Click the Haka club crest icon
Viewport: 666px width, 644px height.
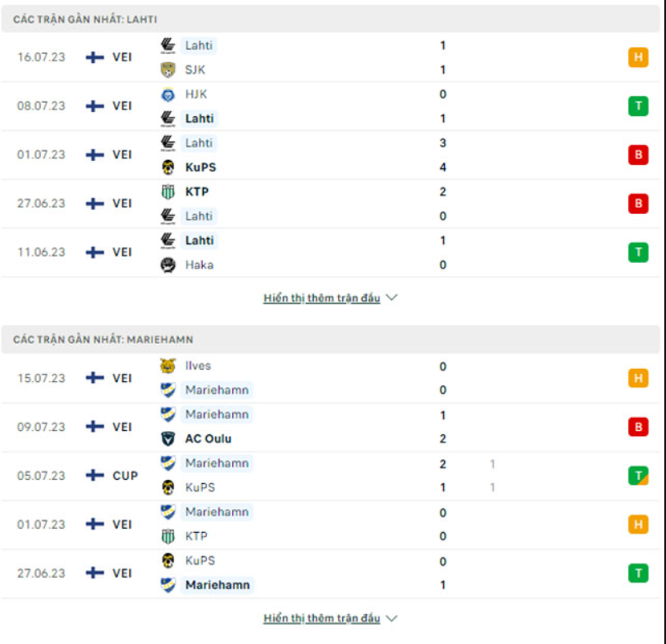pyautogui.click(x=168, y=265)
